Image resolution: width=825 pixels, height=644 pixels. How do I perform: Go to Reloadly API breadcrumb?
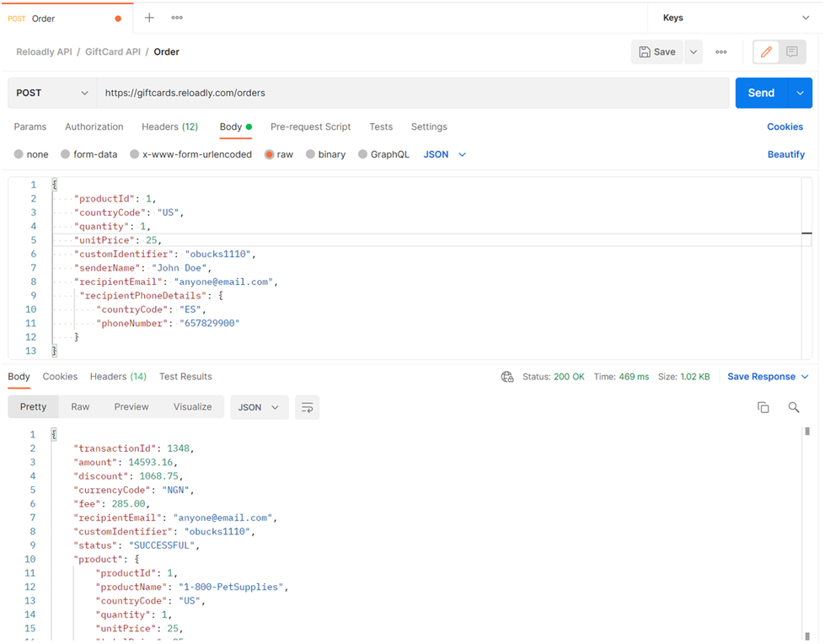(x=44, y=52)
